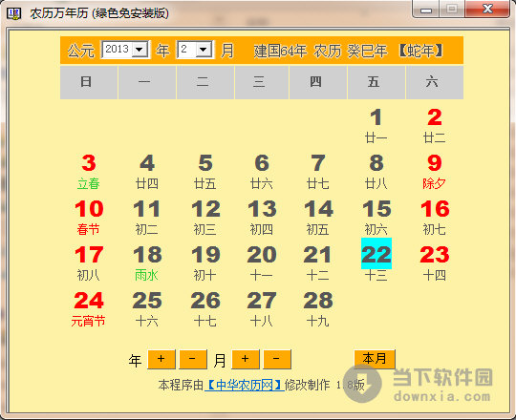
Task: Click the 农历 癸巳年 text
Action: pyautogui.click(x=351, y=51)
